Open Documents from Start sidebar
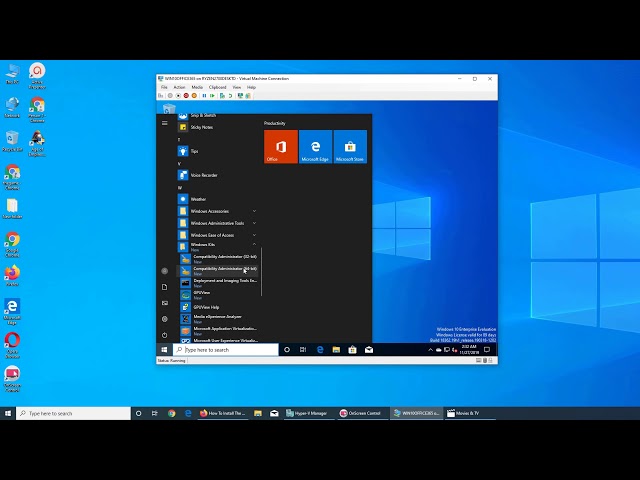 click(x=164, y=287)
